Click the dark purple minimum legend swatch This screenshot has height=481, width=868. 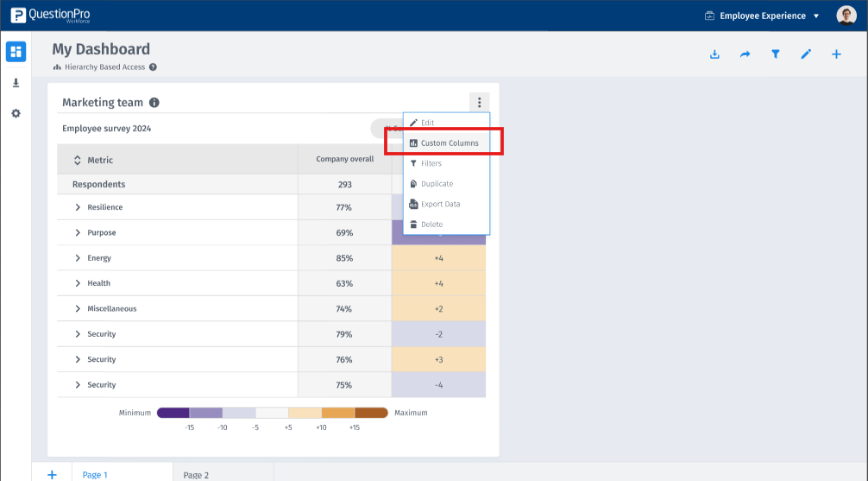point(173,413)
